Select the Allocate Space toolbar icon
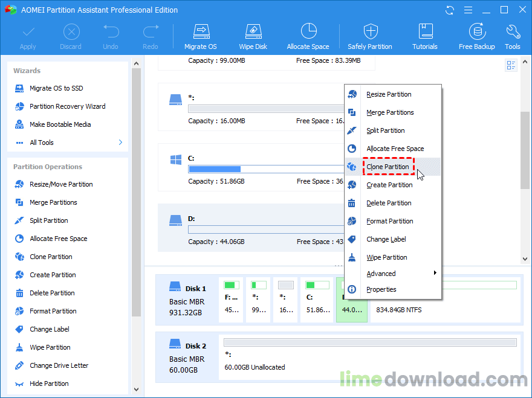Viewport: 532px width, 398px height. click(x=308, y=36)
